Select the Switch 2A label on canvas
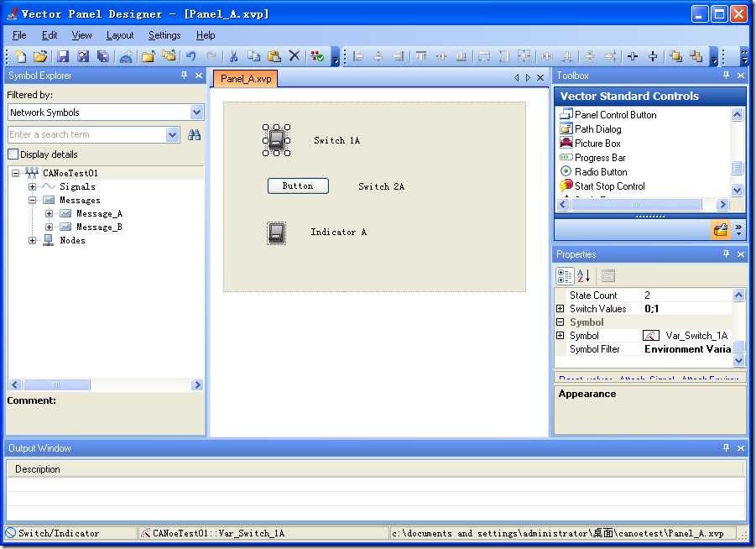The height and width of the screenshot is (549, 756). pos(382,186)
